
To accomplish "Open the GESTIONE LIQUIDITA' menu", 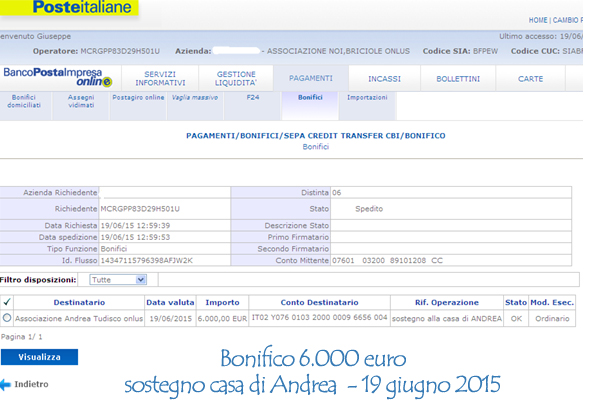I will pyautogui.click(x=236, y=79).
